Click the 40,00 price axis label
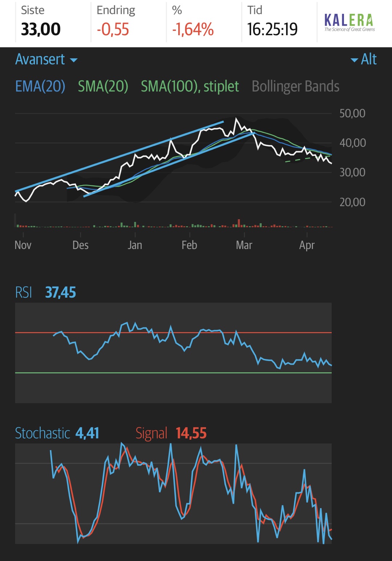 coord(352,143)
